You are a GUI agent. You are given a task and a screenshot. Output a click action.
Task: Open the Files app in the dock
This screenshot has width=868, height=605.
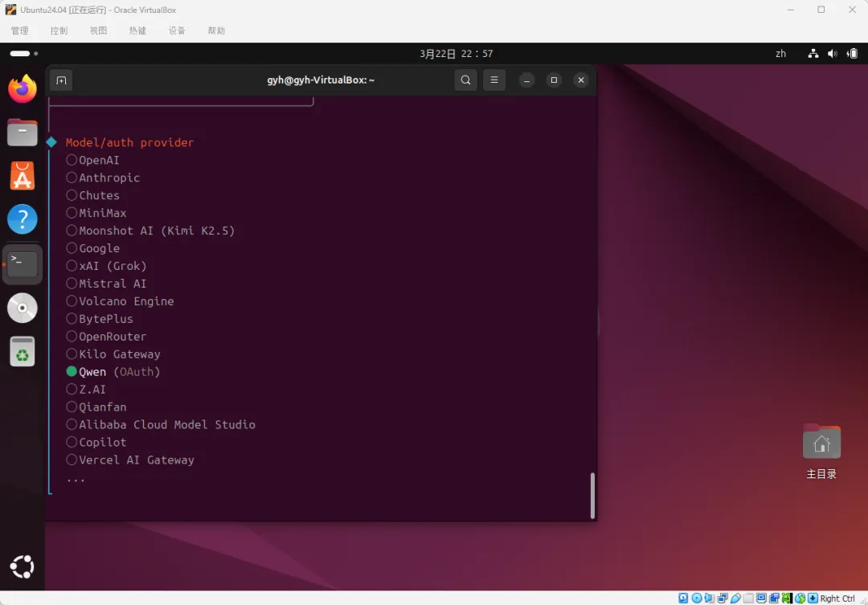[23, 133]
